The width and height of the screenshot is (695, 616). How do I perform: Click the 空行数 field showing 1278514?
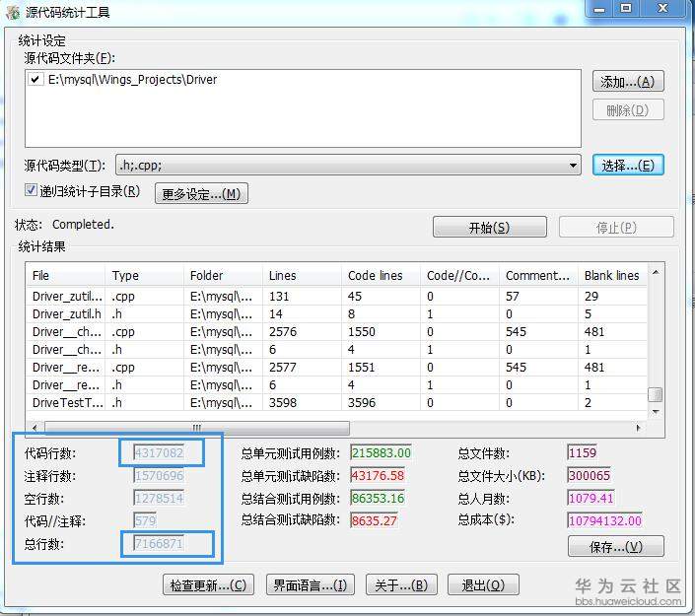(159, 498)
